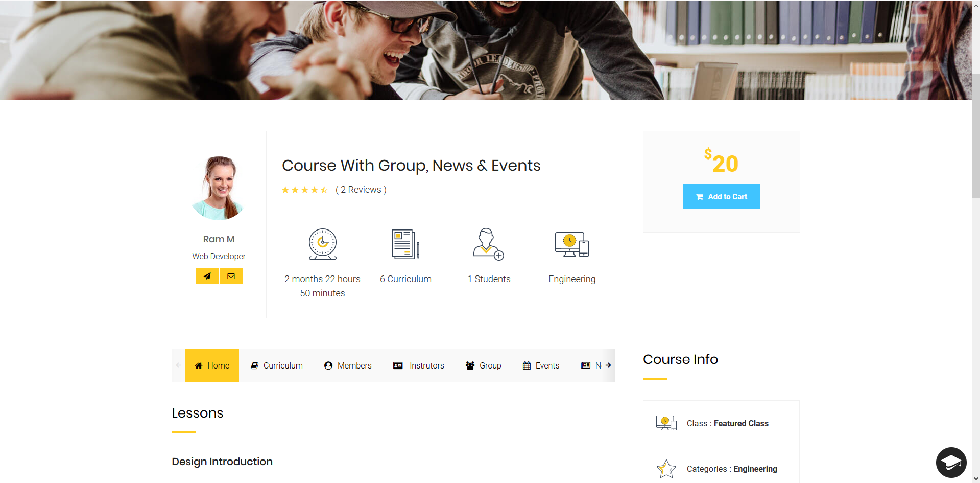
Task: Click the clock duration icon
Action: [323, 244]
